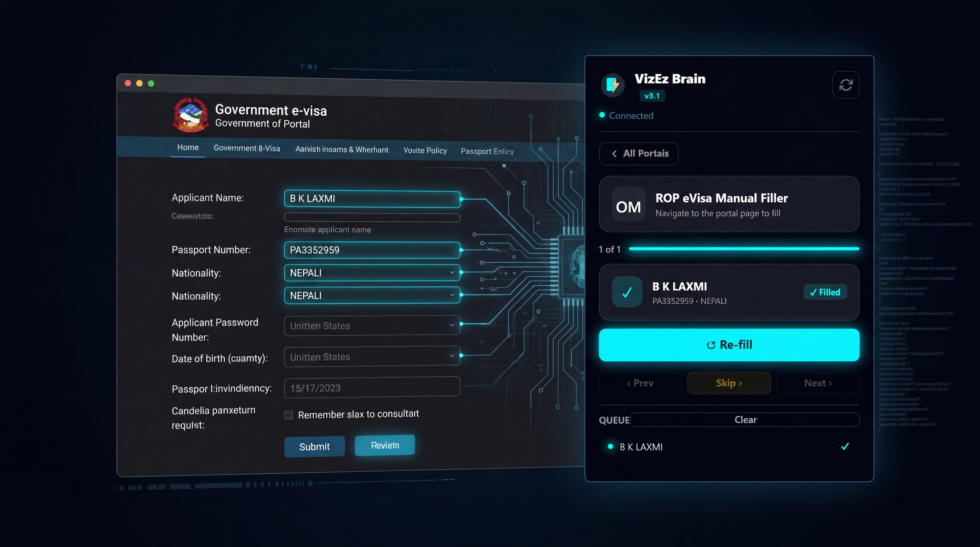
Task: Click the yellow window button of portal window
Action: pyautogui.click(x=140, y=83)
